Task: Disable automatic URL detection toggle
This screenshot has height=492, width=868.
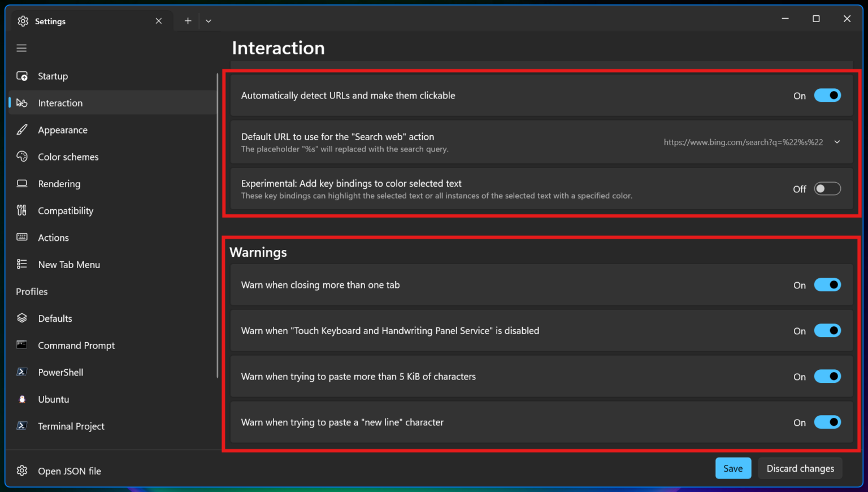Action: click(827, 96)
